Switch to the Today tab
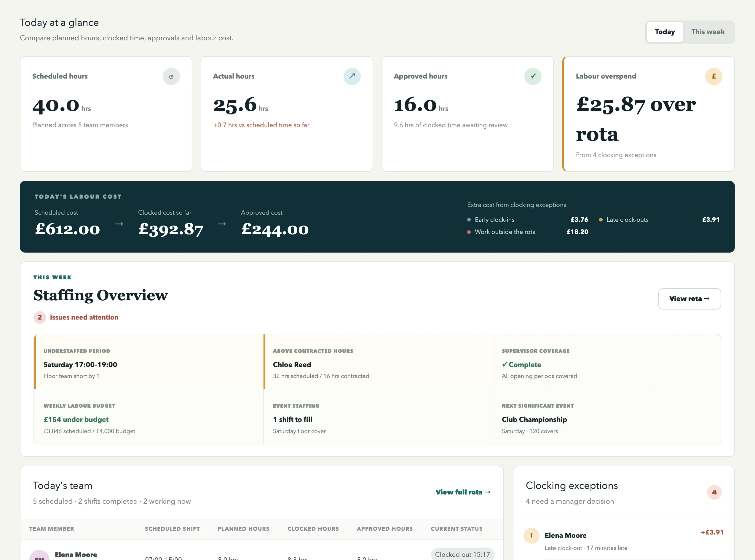 click(665, 32)
